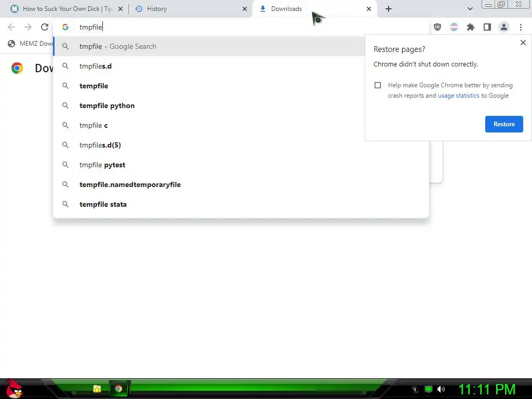Select 'tempfile.namedtemporaryfile' suggestion
The width and height of the screenshot is (532, 399).
pos(241,184)
